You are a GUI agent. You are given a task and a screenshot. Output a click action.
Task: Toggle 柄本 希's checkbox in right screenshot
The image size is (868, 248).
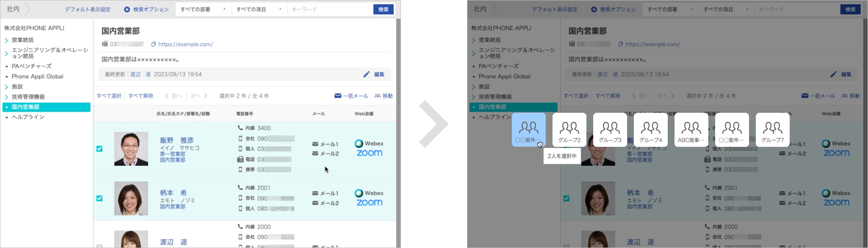tap(567, 198)
